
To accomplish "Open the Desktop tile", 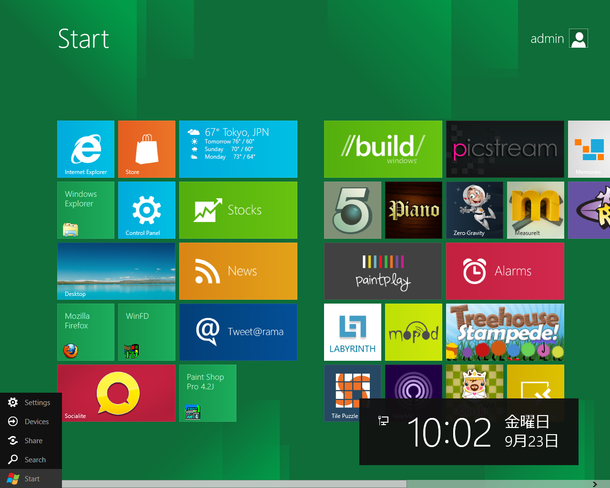I will [x=116, y=271].
